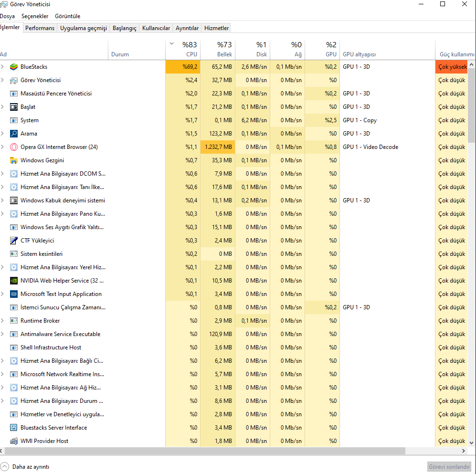Expand the Windows Kabuk deneyimi sistemi row

2,200
